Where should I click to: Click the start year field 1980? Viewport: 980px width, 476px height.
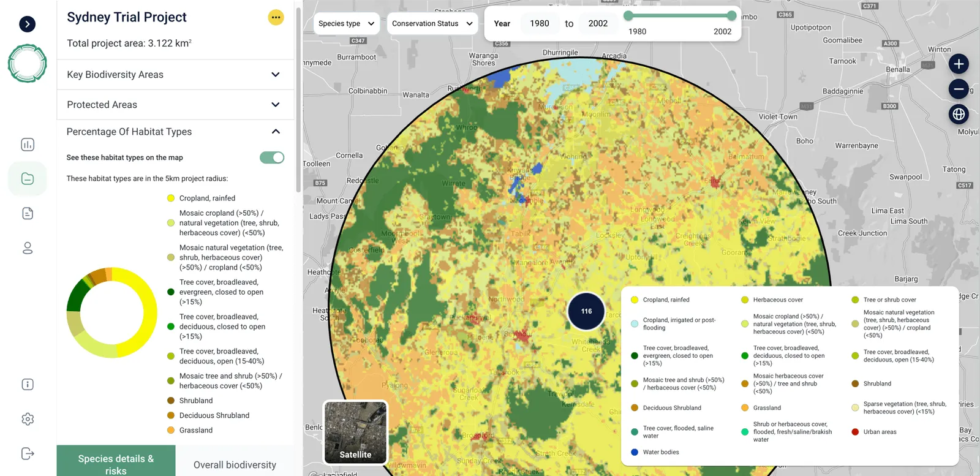[539, 23]
